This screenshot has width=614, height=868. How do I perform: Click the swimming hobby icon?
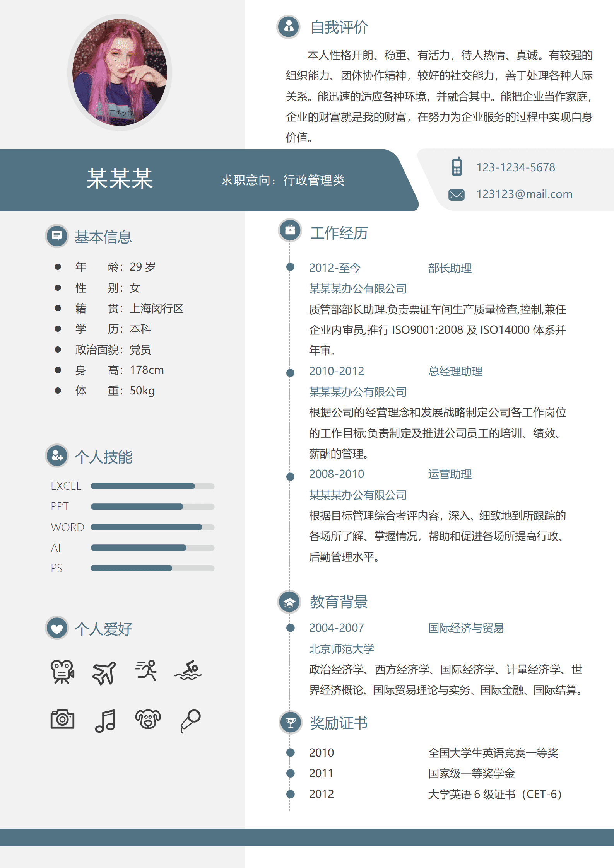point(188,671)
